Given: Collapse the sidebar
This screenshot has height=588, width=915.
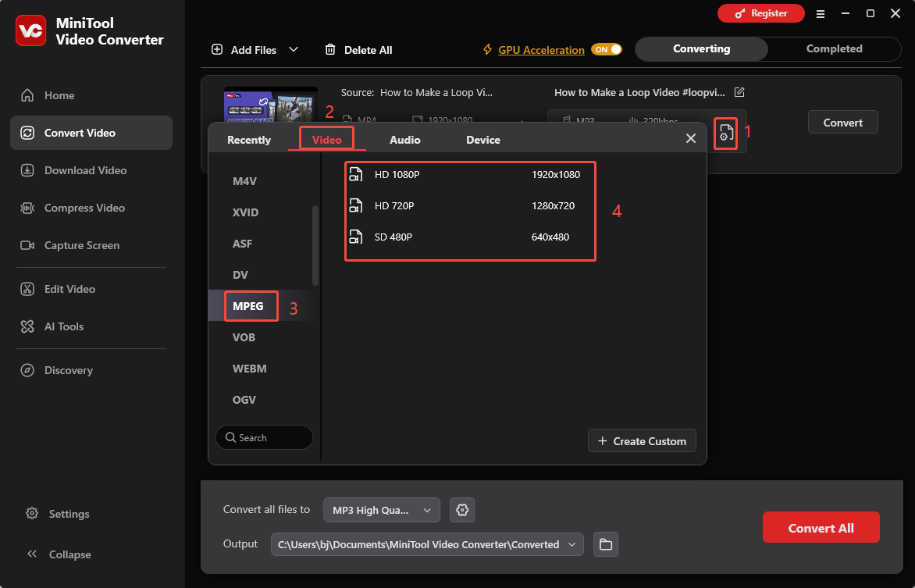Looking at the screenshot, I should [59, 554].
